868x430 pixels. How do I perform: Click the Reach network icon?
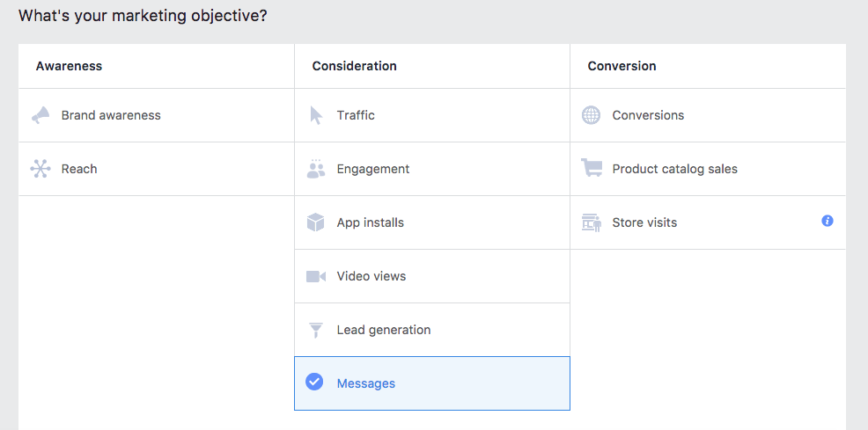[40, 169]
